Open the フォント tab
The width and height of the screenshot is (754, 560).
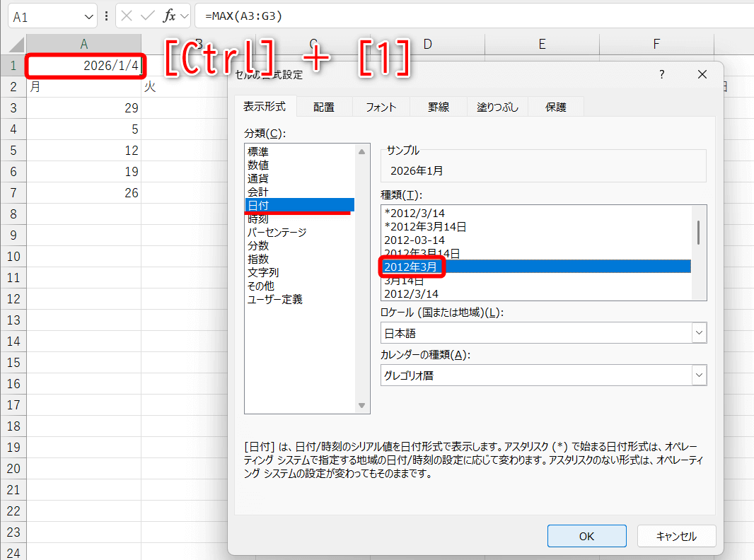pyautogui.click(x=381, y=106)
